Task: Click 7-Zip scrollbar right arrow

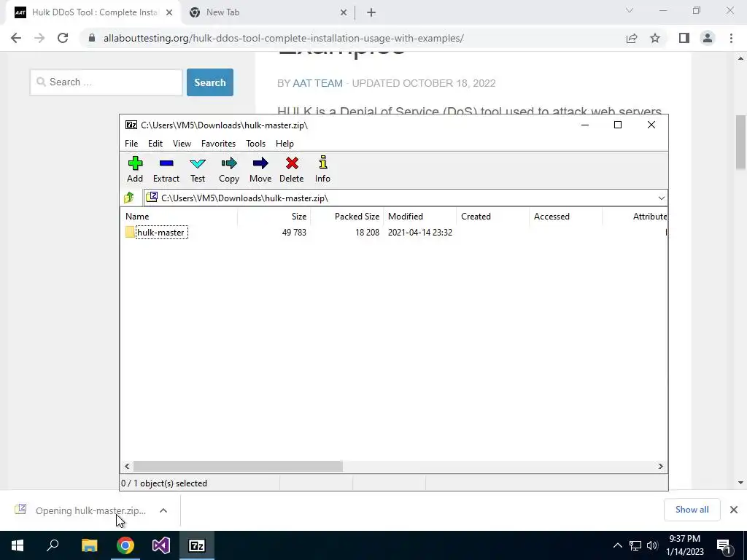Action: (661, 466)
